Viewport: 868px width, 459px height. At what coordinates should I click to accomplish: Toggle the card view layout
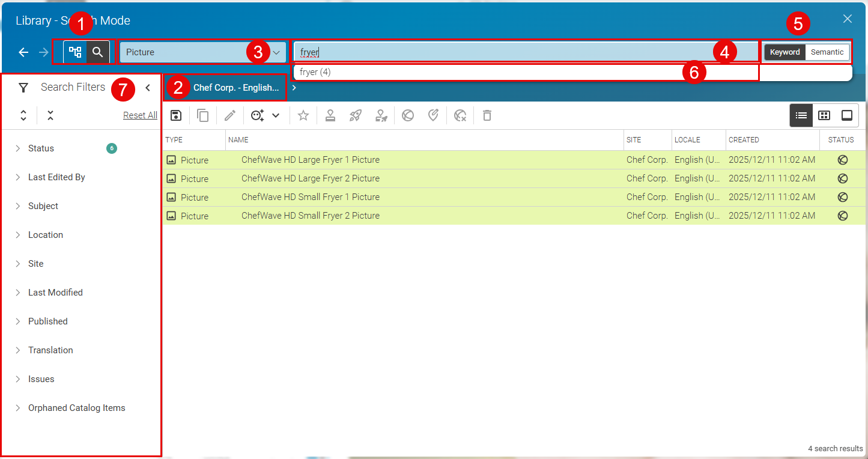tap(847, 115)
